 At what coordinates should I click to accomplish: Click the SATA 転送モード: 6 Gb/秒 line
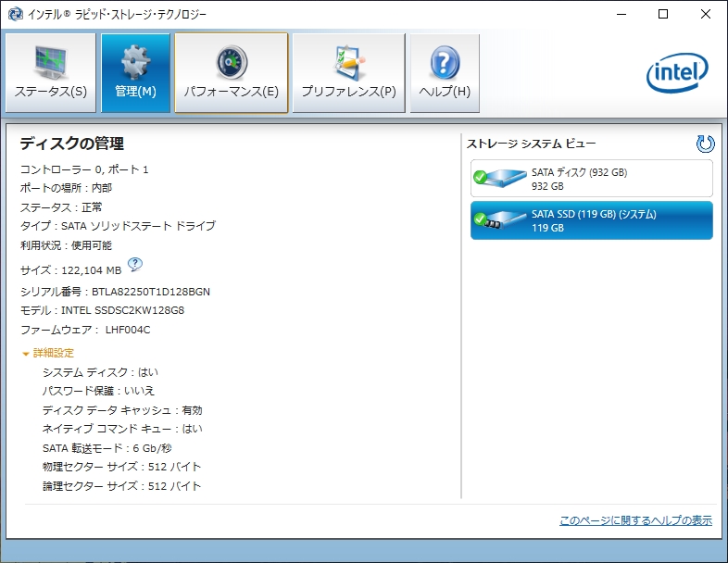coord(107,448)
